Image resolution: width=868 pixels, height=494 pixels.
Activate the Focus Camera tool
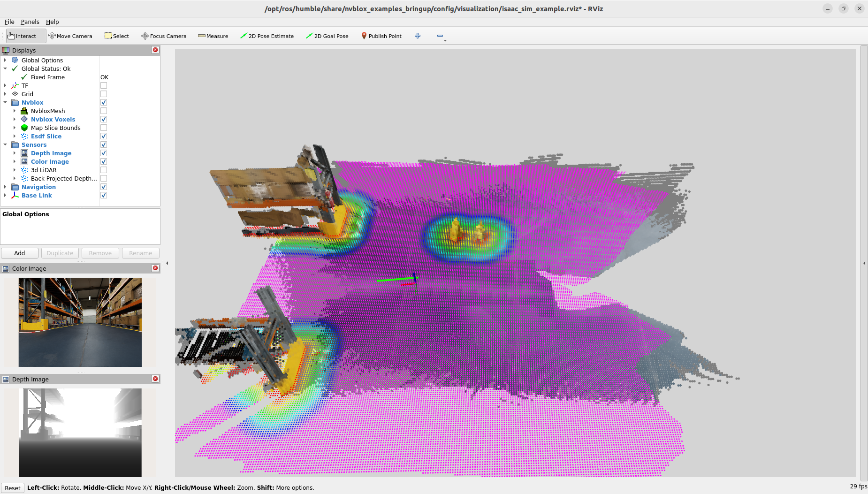pos(164,36)
